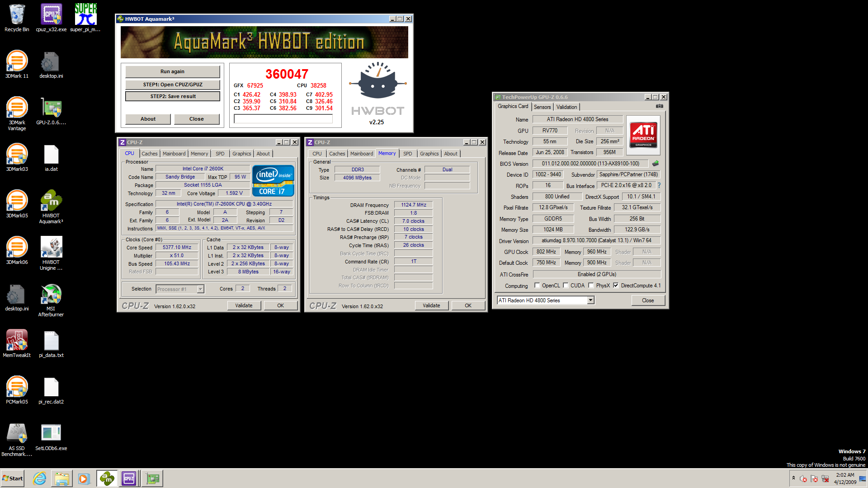
Task: Switch to GPU-Z taskbar button
Action: tap(152, 479)
